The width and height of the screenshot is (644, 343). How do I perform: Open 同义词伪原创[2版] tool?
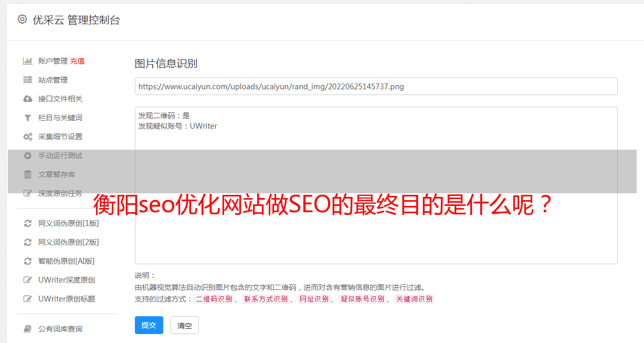69,242
